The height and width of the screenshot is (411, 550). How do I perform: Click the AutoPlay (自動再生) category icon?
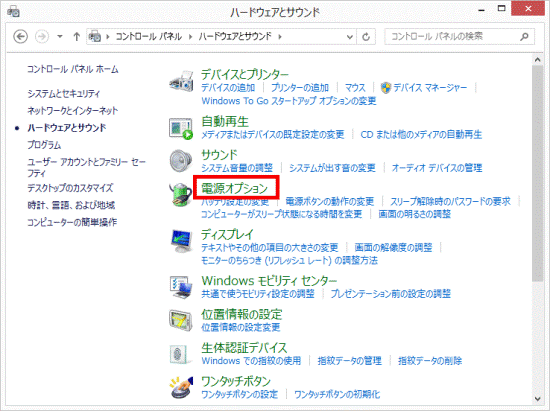(181, 128)
